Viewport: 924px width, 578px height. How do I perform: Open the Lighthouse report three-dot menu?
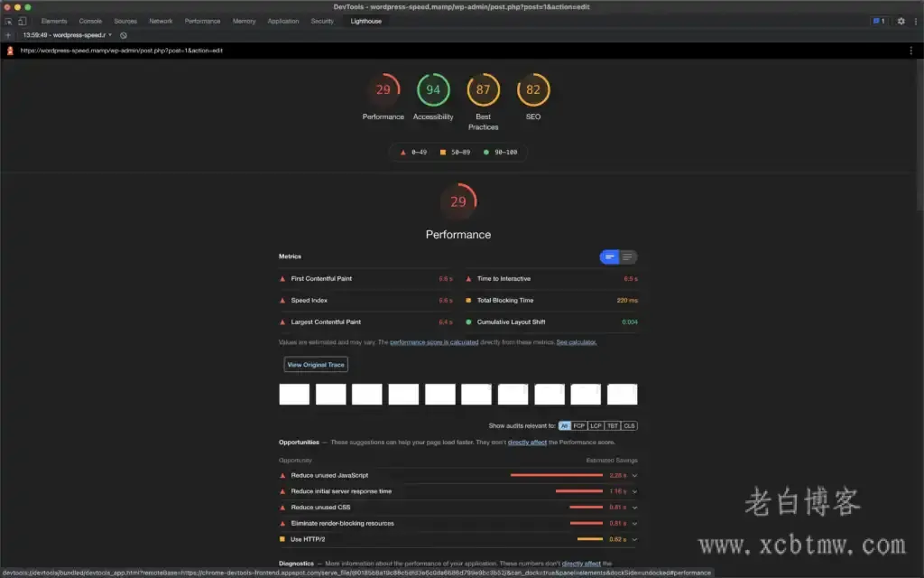[x=912, y=51]
